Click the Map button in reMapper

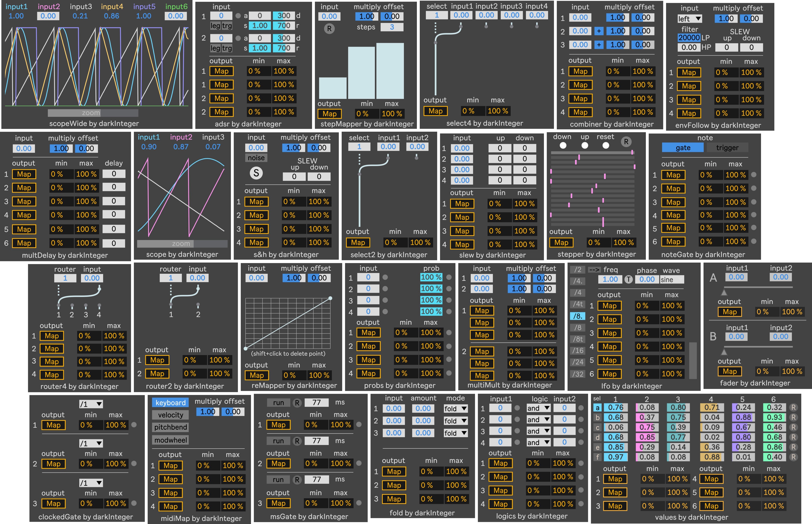tap(257, 375)
